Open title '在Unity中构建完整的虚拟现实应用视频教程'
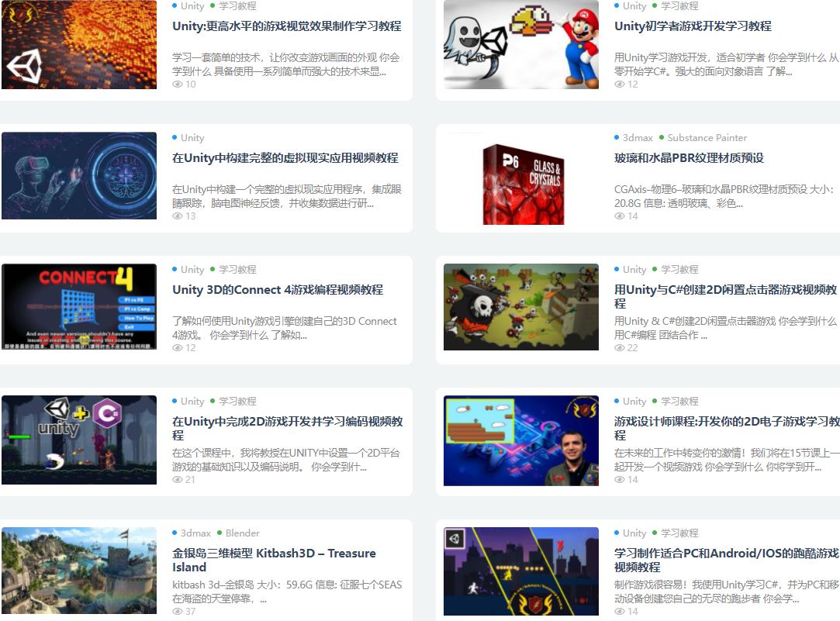This screenshot has height=621, width=840. click(285, 158)
